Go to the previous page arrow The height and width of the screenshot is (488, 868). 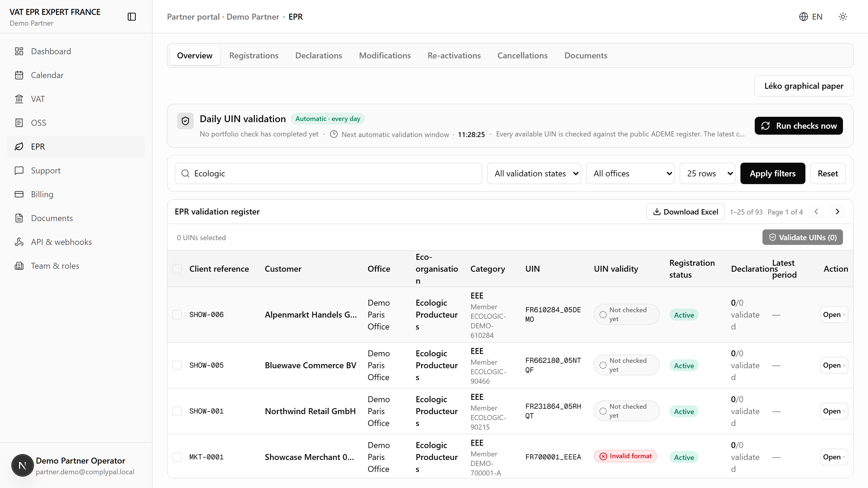[x=816, y=212]
